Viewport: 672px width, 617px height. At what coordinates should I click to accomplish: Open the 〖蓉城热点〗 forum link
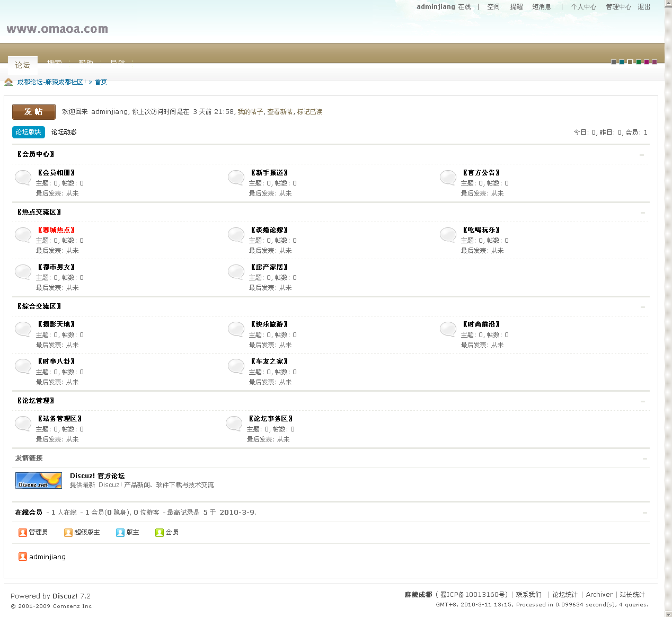click(x=56, y=230)
